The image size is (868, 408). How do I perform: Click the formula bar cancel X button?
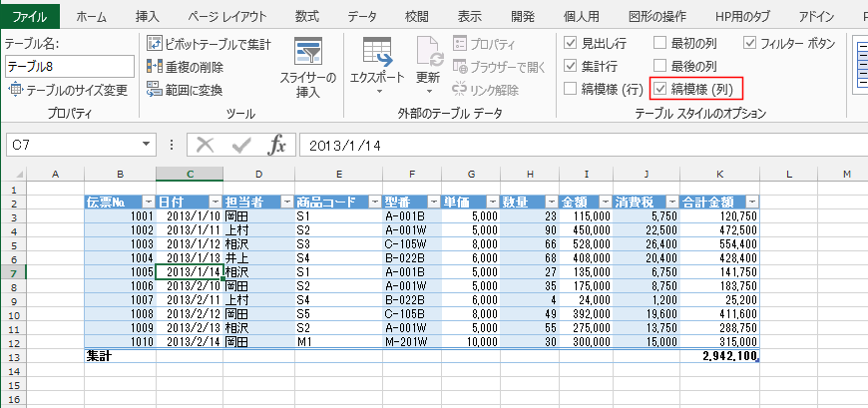[x=206, y=145]
